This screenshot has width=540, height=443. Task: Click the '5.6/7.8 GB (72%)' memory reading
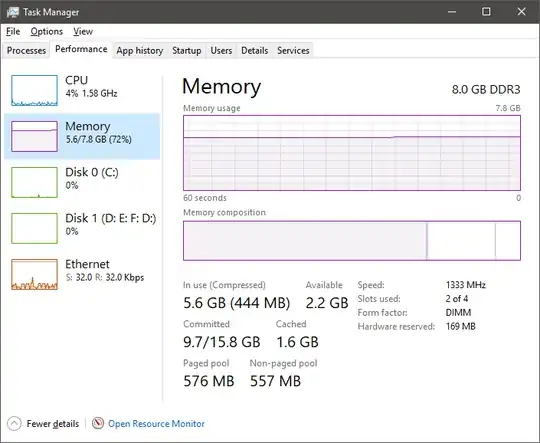pyautogui.click(x=98, y=139)
